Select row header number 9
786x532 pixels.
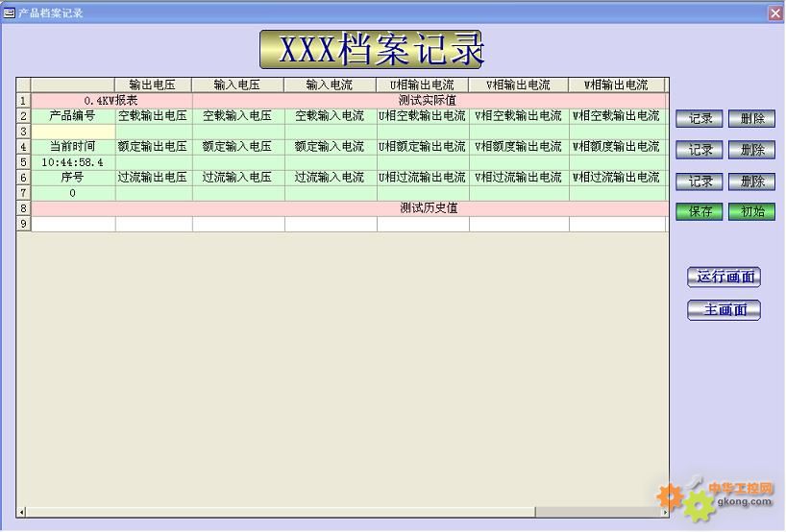coord(23,224)
